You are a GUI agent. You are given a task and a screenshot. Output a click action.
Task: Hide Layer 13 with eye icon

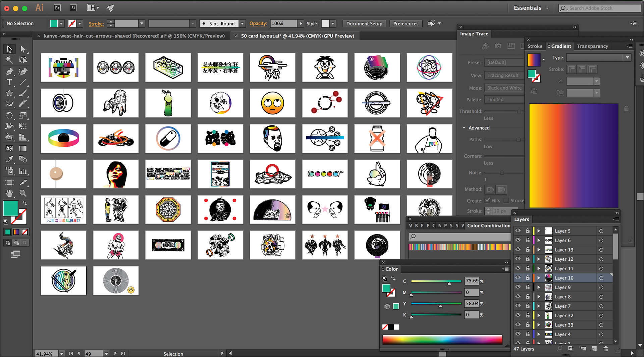518,250
